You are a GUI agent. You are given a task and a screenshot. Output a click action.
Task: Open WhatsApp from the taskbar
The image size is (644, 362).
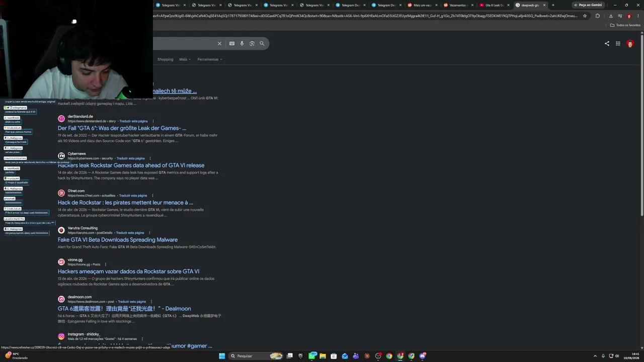[x=312, y=356]
